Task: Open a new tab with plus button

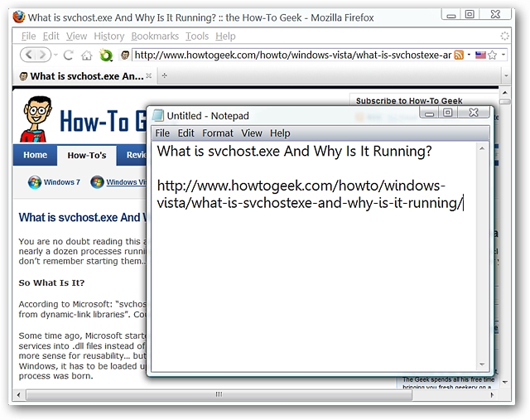Action: pyautogui.click(x=165, y=75)
